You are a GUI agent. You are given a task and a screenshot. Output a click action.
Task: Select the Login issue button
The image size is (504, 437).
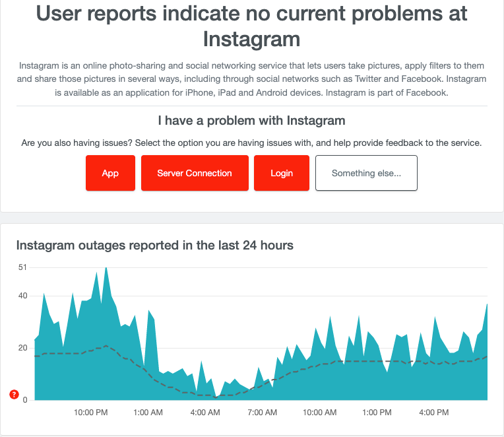click(x=282, y=173)
